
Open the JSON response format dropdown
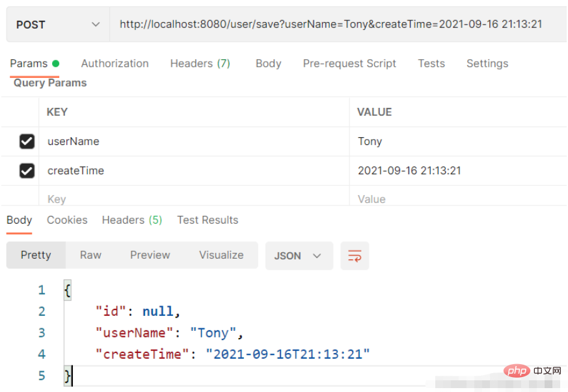point(299,255)
